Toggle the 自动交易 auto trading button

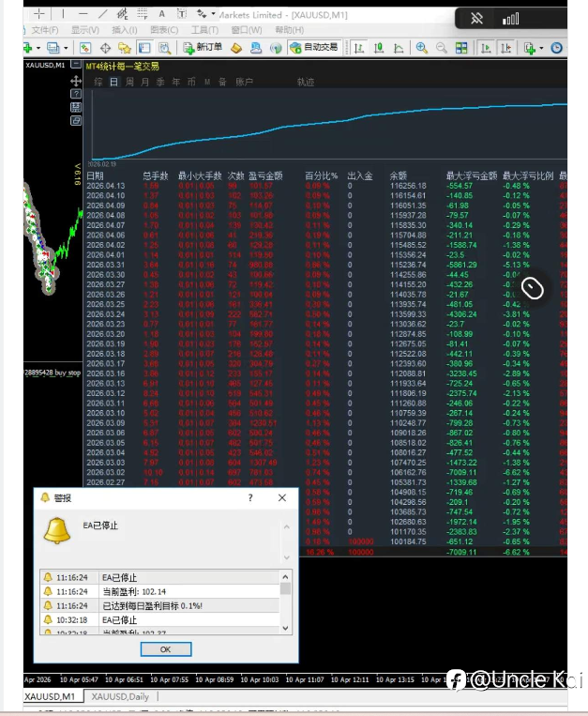pyautogui.click(x=313, y=48)
